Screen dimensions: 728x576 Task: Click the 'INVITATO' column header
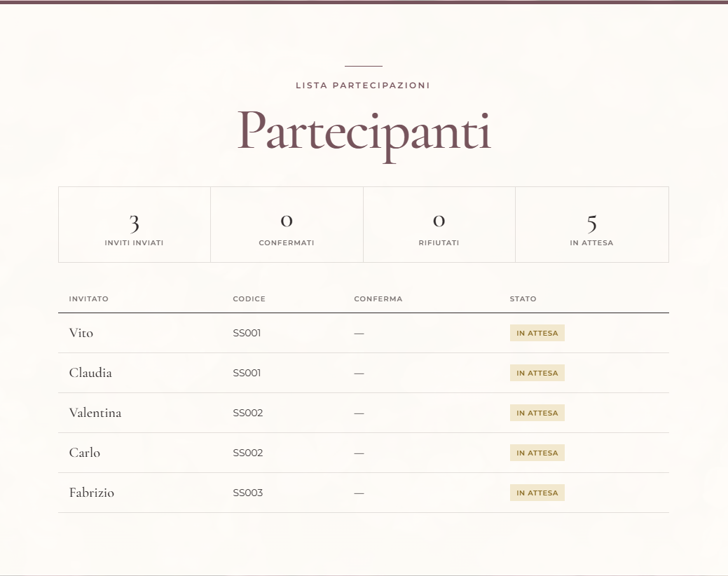click(x=89, y=299)
